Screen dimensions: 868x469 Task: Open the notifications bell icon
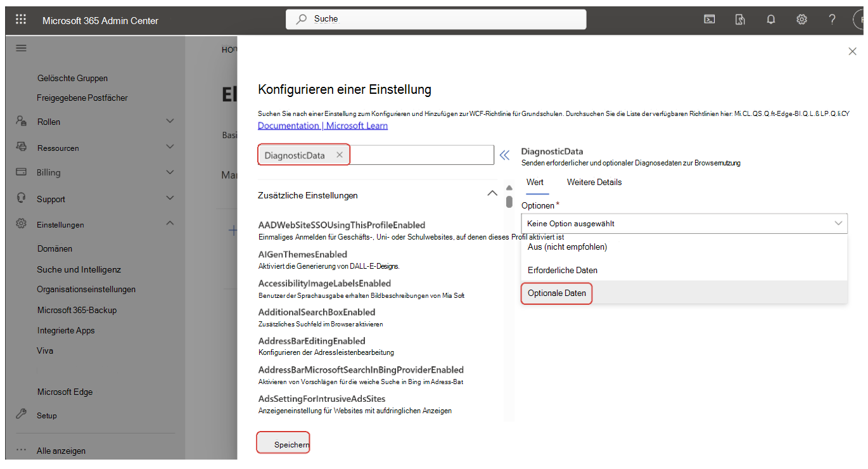770,20
